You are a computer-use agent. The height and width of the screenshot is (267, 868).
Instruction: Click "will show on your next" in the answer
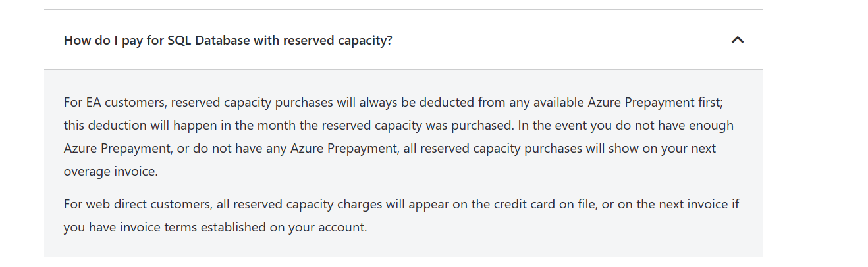(x=651, y=148)
